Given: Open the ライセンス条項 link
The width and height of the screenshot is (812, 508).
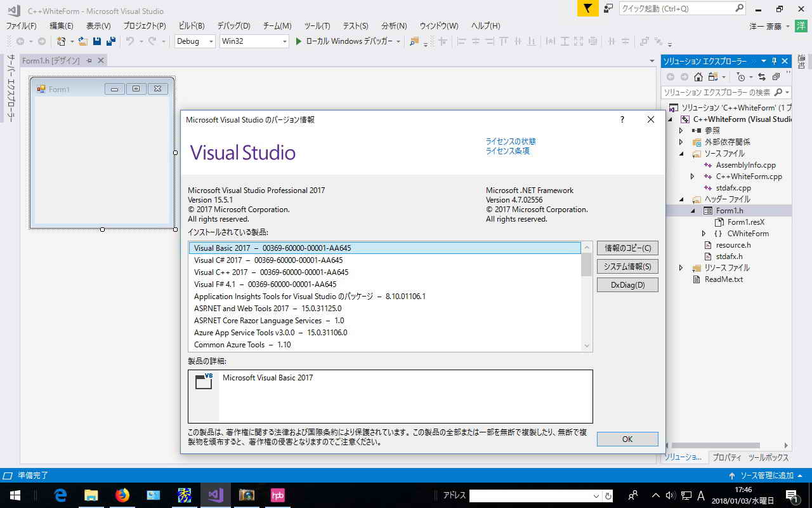Looking at the screenshot, I should tap(507, 151).
